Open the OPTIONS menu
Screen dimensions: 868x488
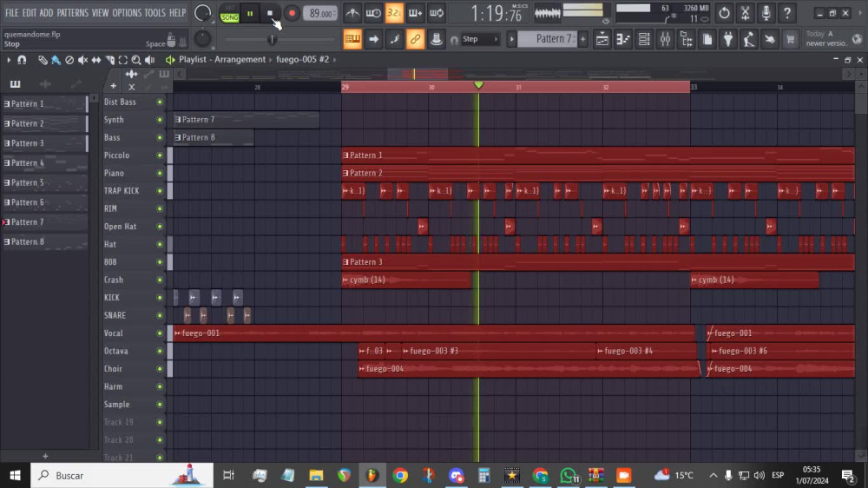(x=127, y=13)
